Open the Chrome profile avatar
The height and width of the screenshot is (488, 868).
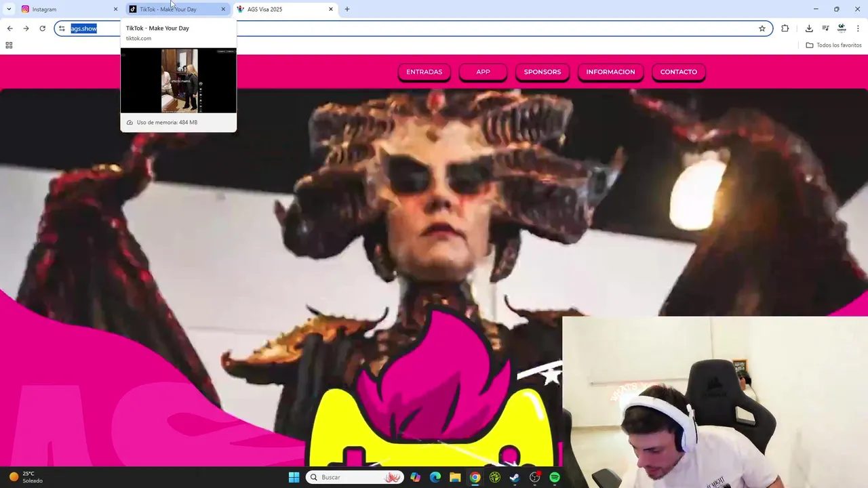842,28
